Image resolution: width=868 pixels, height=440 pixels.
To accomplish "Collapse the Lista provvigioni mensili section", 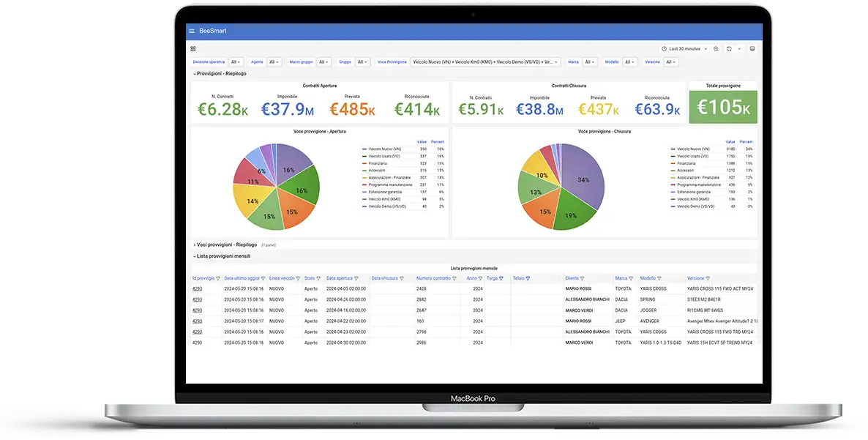I will coord(222,256).
